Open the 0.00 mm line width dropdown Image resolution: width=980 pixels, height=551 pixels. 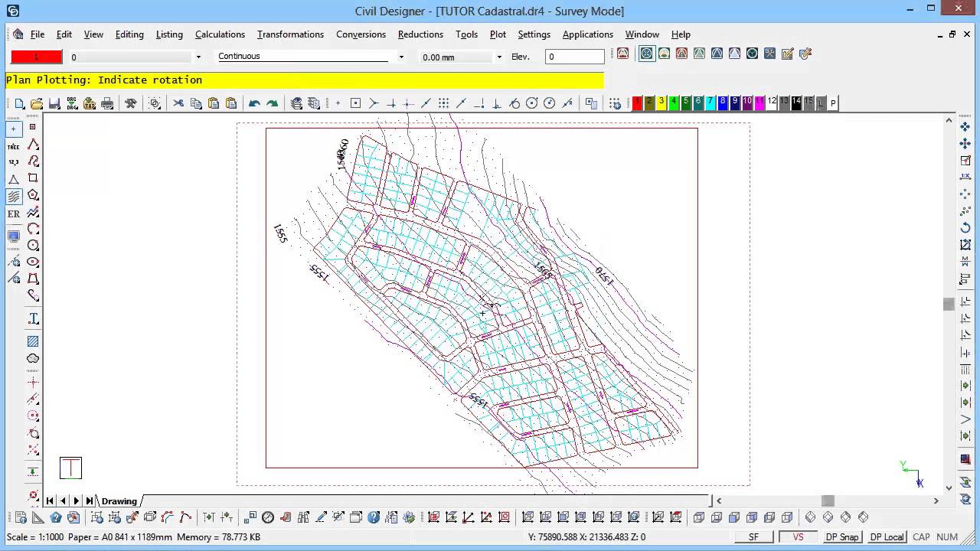tap(499, 57)
